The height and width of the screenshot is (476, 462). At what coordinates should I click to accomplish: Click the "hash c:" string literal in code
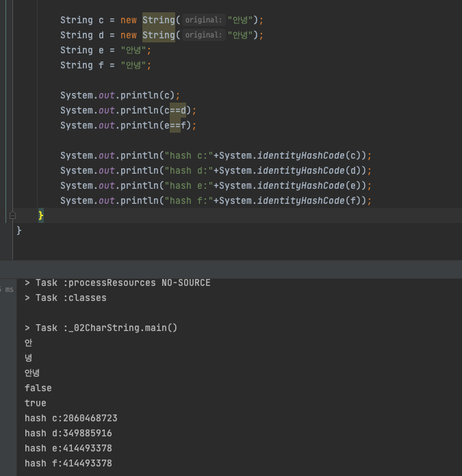(189, 155)
